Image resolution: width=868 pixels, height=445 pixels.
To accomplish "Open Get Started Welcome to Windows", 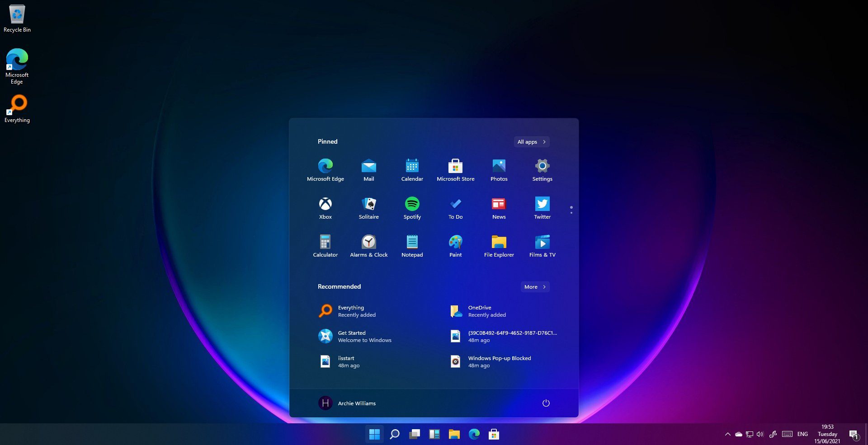I will pyautogui.click(x=364, y=336).
